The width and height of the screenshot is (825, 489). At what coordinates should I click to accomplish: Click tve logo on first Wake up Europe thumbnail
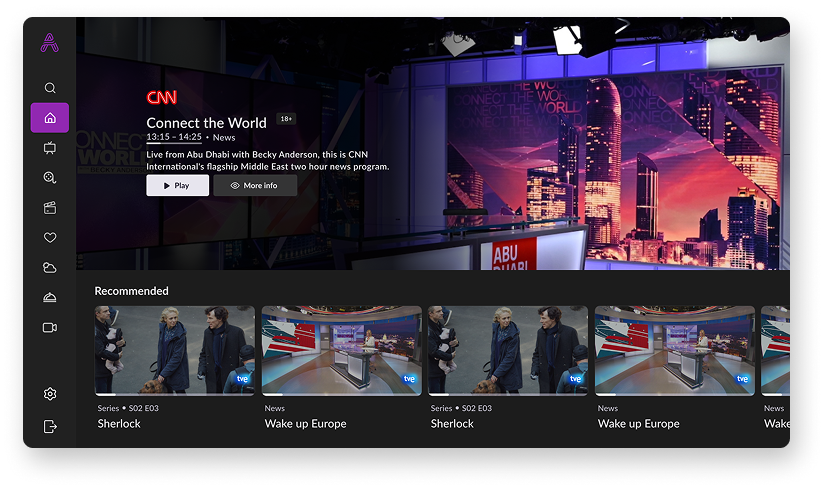click(x=409, y=379)
